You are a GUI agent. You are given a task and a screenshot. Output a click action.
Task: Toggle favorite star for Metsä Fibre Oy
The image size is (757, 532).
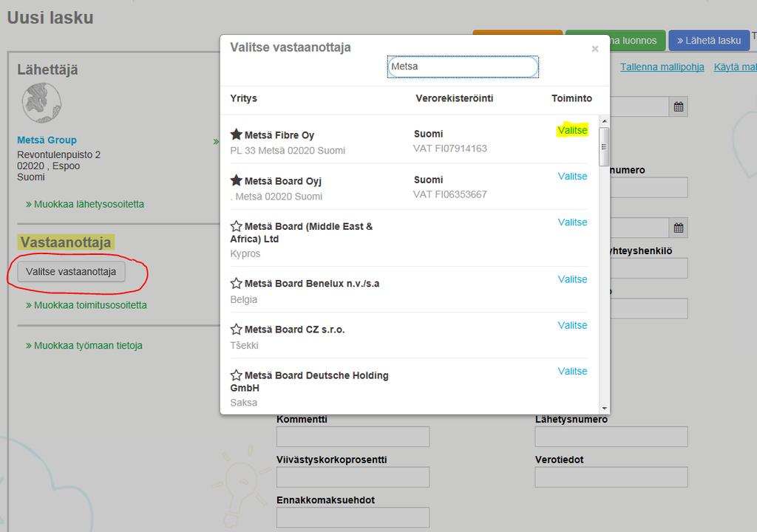(236, 134)
